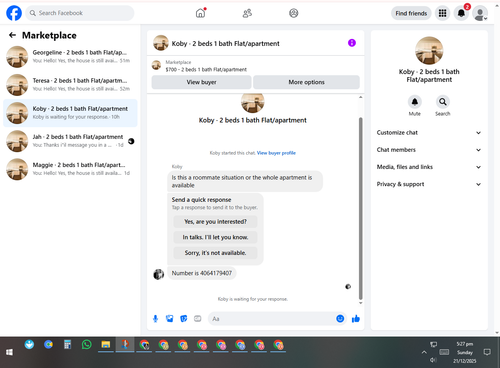
Task: Select the Koby conversation in list
Action: click(x=70, y=113)
